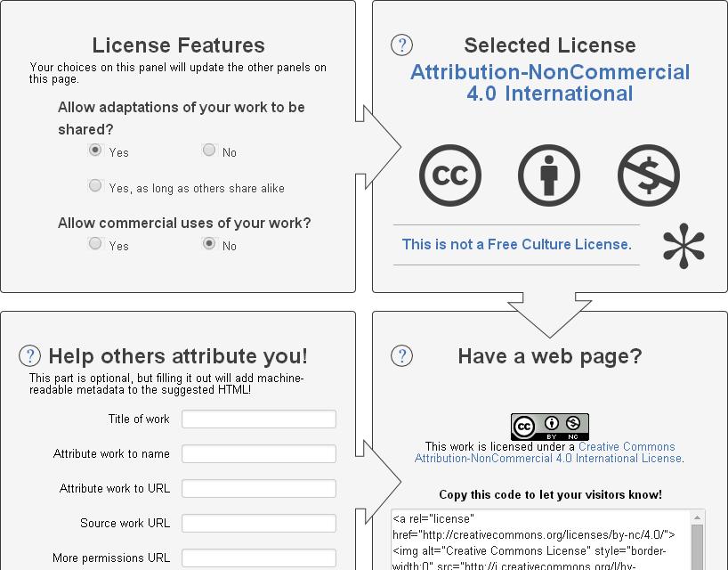The image size is (728, 570).
Task: Click the code box scrollbar thumb
Action: pos(698,547)
